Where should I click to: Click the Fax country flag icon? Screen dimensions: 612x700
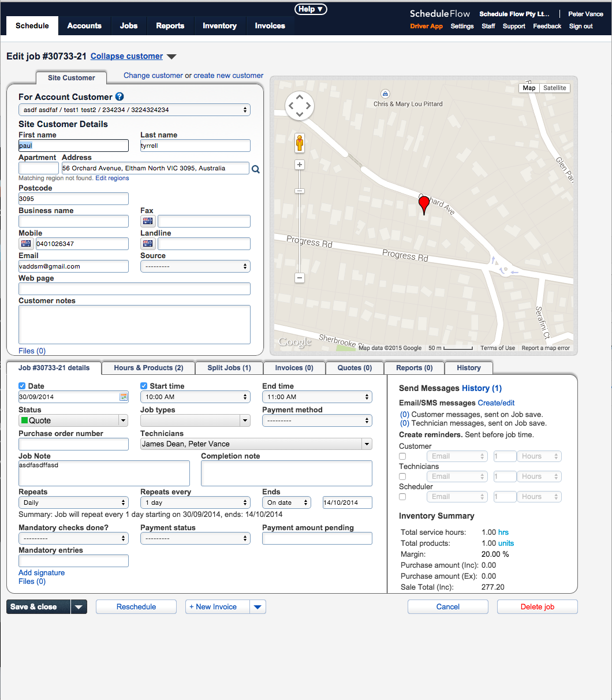(148, 221)
